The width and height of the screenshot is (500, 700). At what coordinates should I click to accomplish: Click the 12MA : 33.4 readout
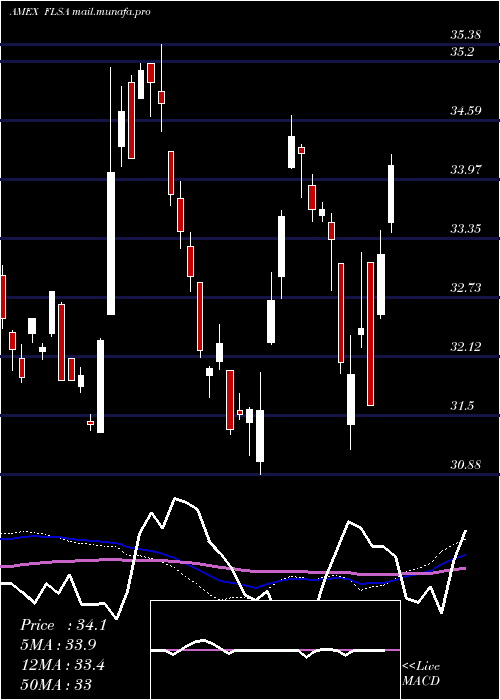point(62,664)
